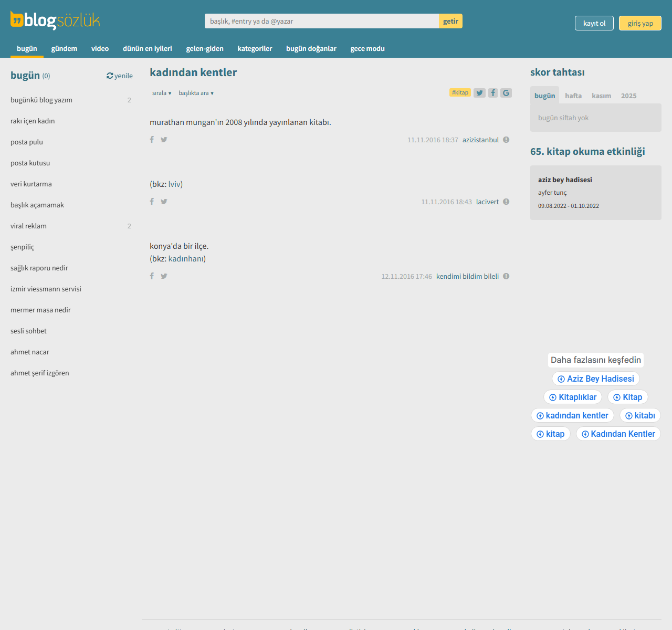The width and height of the screenshot is (672, 630).
Task: Share the topic via the Google icon
Action: click(506, 93)
